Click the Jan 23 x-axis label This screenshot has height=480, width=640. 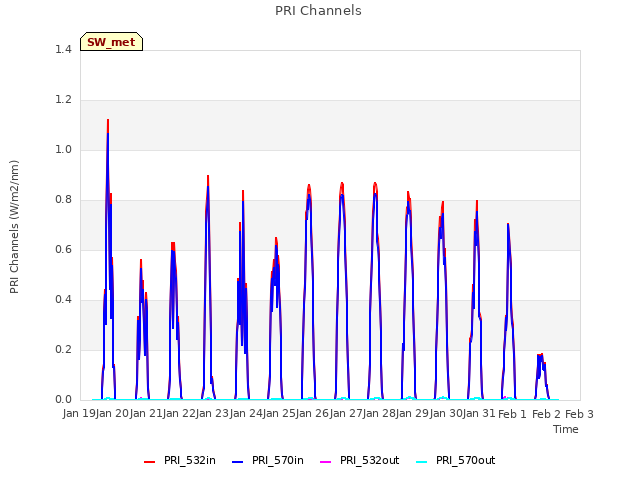pos(213,414)
